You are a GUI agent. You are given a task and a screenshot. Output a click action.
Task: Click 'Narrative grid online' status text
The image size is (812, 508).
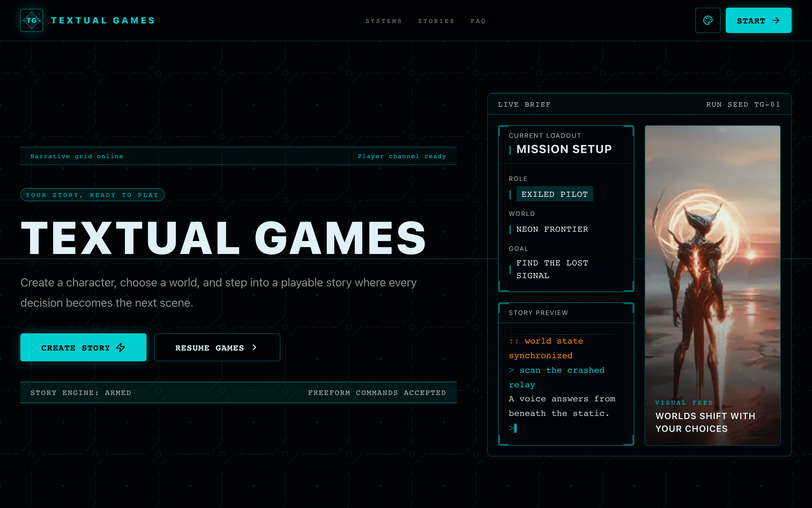click(x=77, y=156)
